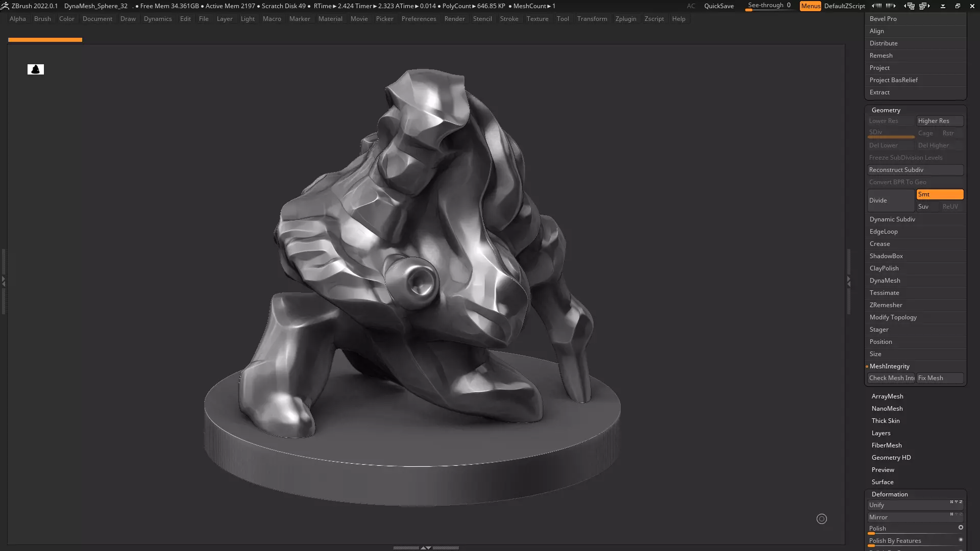Click the next UI layout arrow icon
The height and width of the screenshot is (551, 980).
(x=924, y=6)
